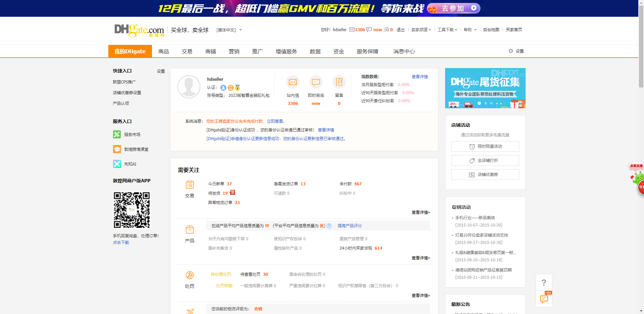644x314 pixels.
Task: Open the 数据 menu
Action: click(x=315, y=51)
